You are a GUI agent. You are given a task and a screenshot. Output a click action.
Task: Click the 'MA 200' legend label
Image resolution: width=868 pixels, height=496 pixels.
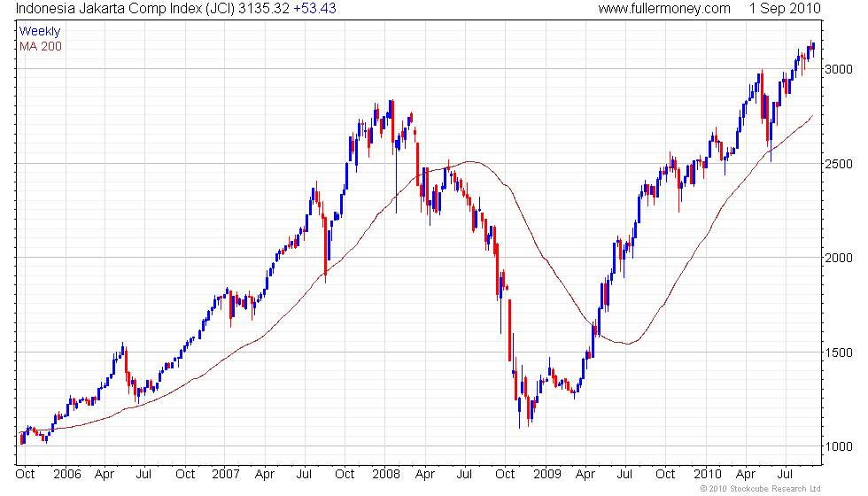pyautogui.click(x=41, y=46)
